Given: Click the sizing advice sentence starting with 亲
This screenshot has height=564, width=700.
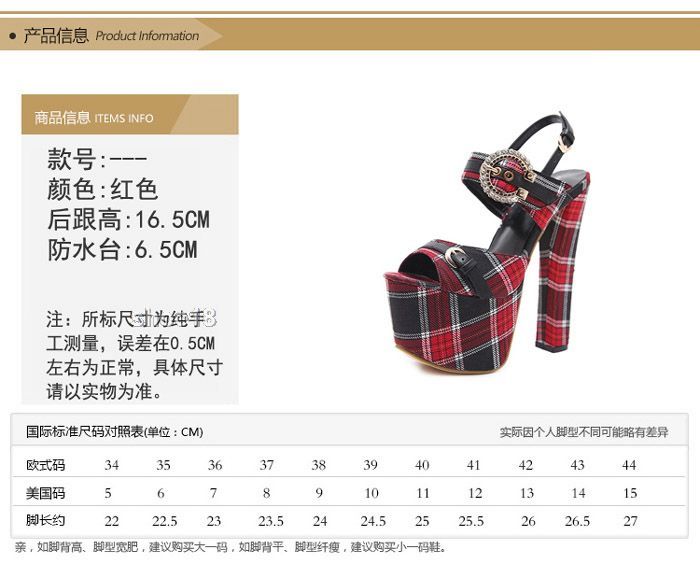Looking at the screenshot, I should tap(230, 547).
